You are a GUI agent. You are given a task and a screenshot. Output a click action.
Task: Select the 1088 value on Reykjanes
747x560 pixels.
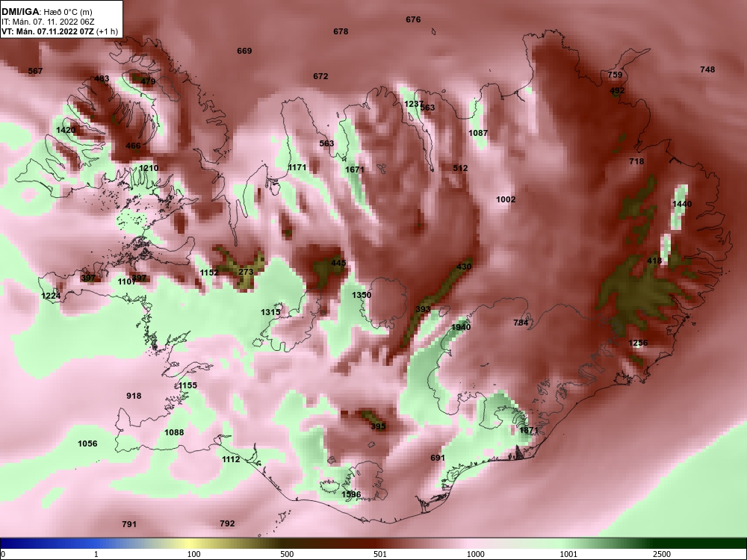pos(174,432)
